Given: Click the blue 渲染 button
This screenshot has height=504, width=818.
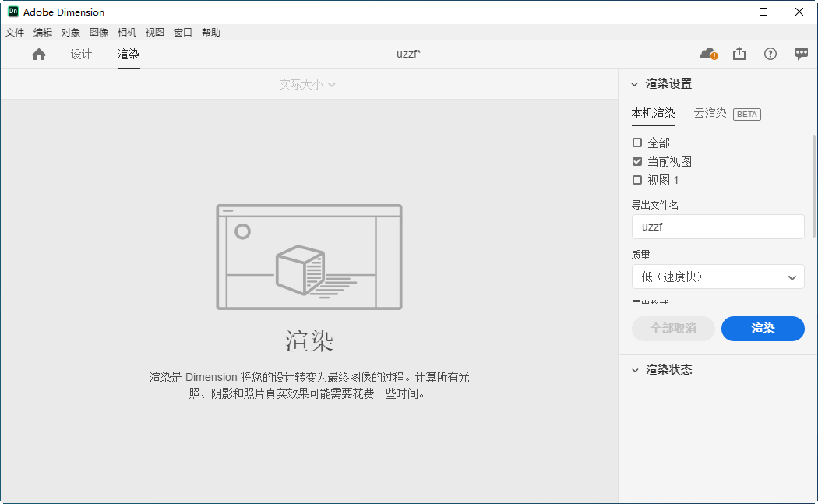Looking at the screenshot, I should pos(763,329).
